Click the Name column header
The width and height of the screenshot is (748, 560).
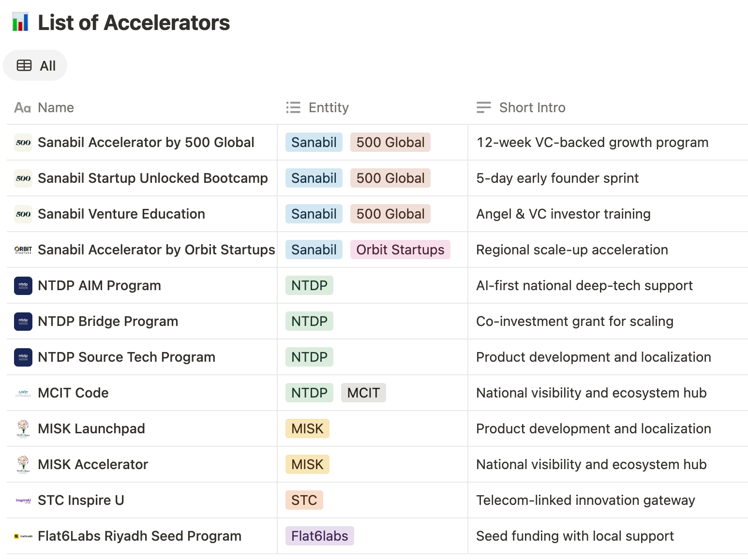tap(44, 107)
